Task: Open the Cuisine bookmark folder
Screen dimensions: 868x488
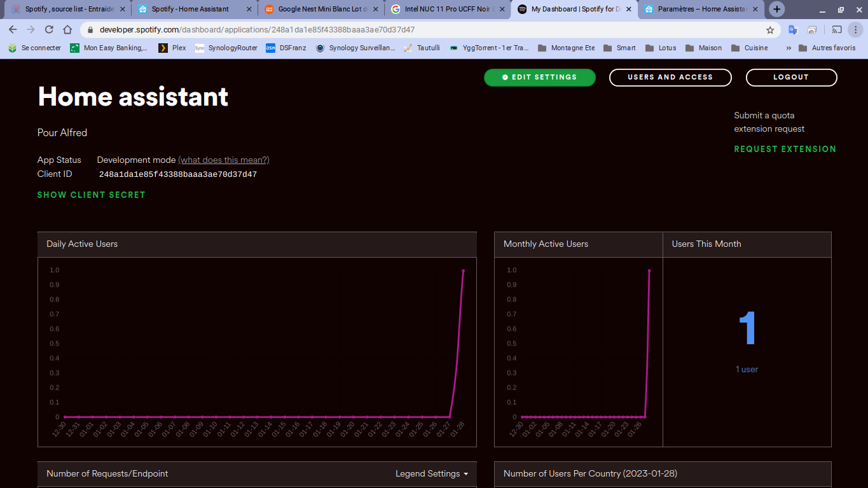Action: coord(749,48)
